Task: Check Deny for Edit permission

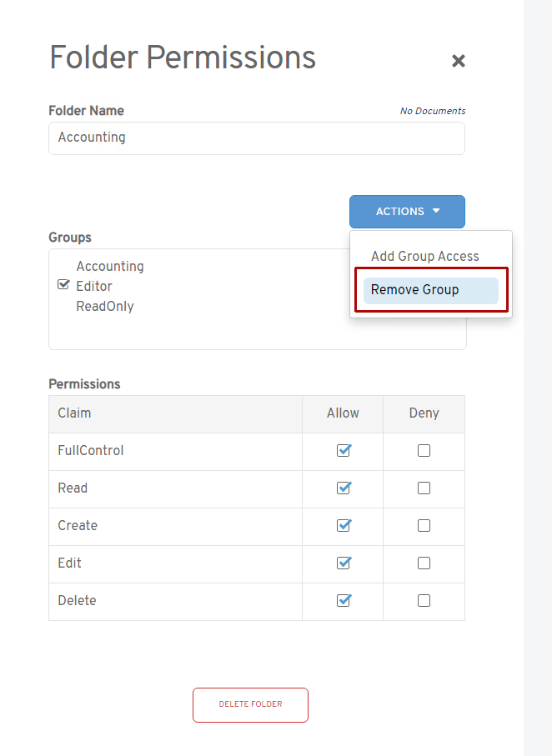Action: (x=424, y=563)
